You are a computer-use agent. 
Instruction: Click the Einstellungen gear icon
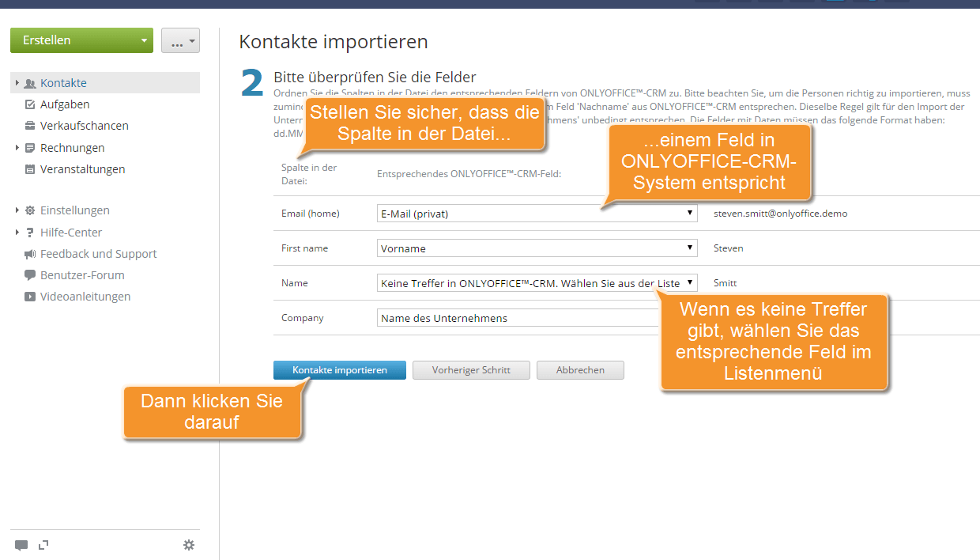pos(30,210)
